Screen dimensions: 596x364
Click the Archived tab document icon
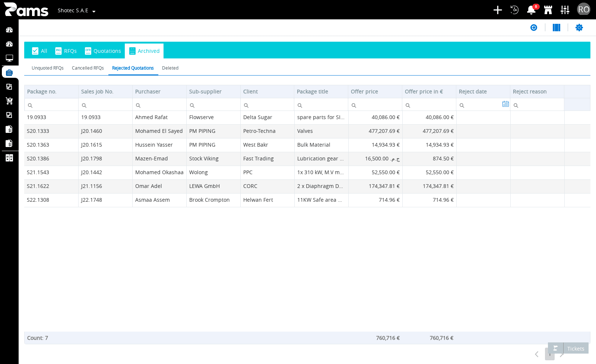tap(132, 51)
